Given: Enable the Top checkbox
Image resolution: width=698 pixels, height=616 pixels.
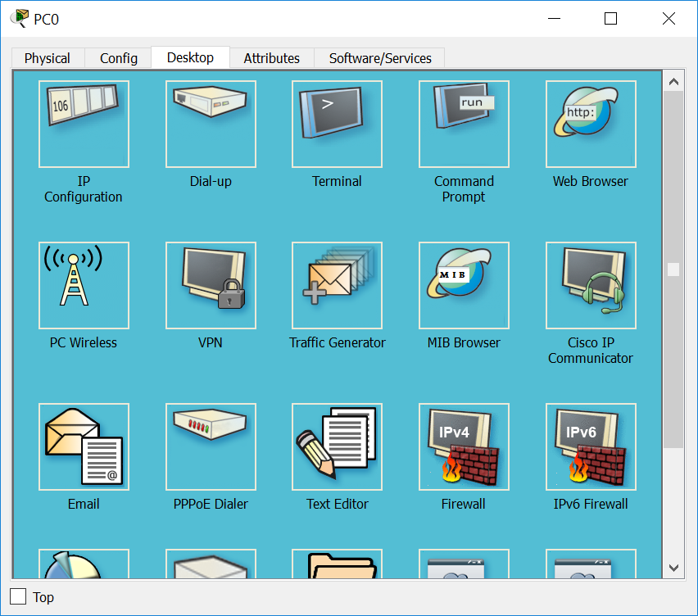Looking at the screenshot, I should [18, 596].
